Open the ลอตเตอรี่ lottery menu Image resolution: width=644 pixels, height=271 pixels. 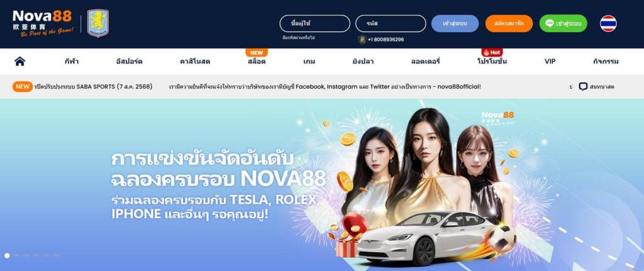click(426, 62)
